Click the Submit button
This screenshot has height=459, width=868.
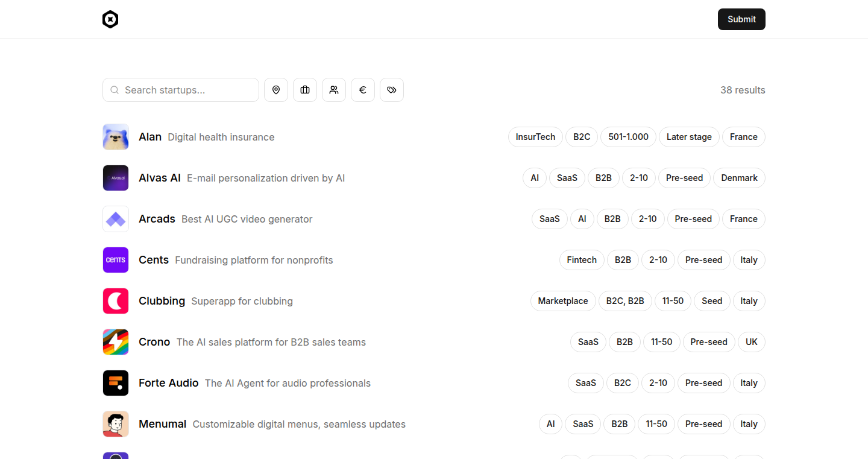tap(741, 19)
